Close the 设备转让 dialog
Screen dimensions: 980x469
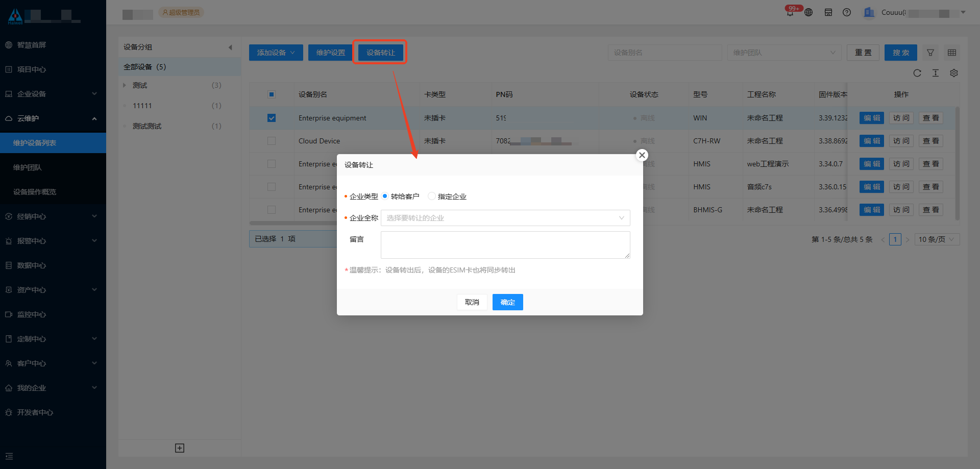point(642,155)
